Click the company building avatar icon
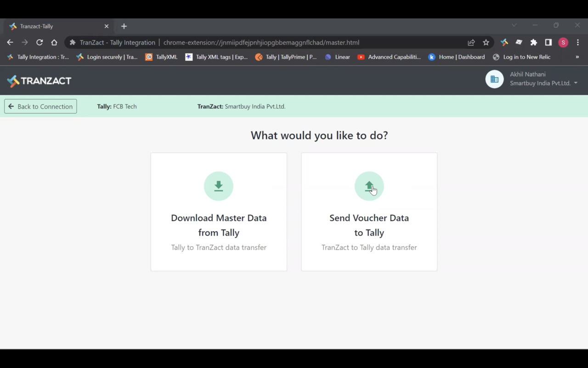 pos(494,80)
